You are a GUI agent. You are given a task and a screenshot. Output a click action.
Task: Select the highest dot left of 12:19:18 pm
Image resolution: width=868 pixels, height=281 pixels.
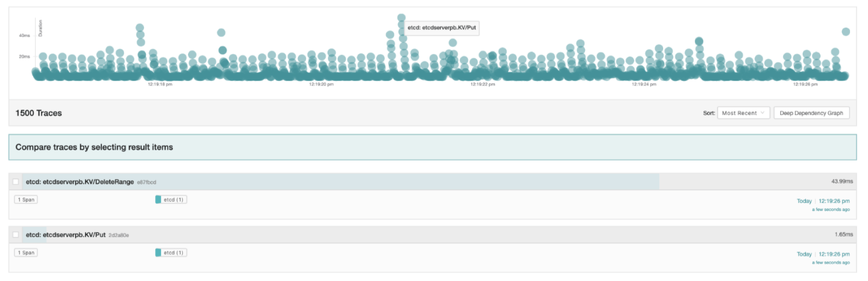click(x=140, y=28)
